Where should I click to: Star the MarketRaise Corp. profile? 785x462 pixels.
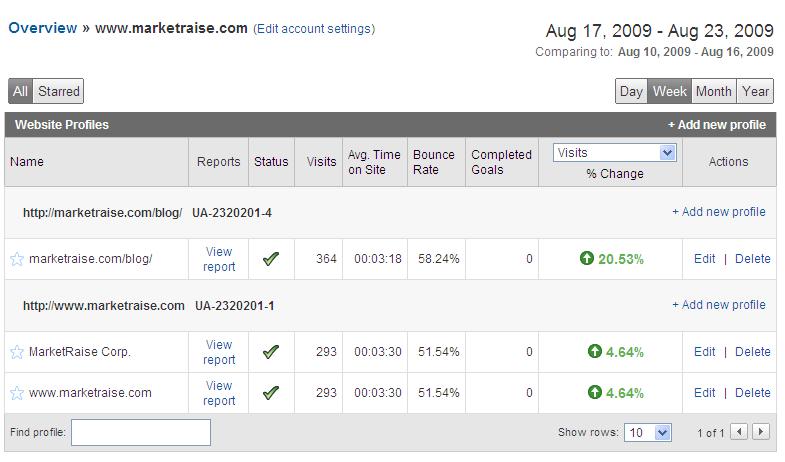(x=17, y=352)
